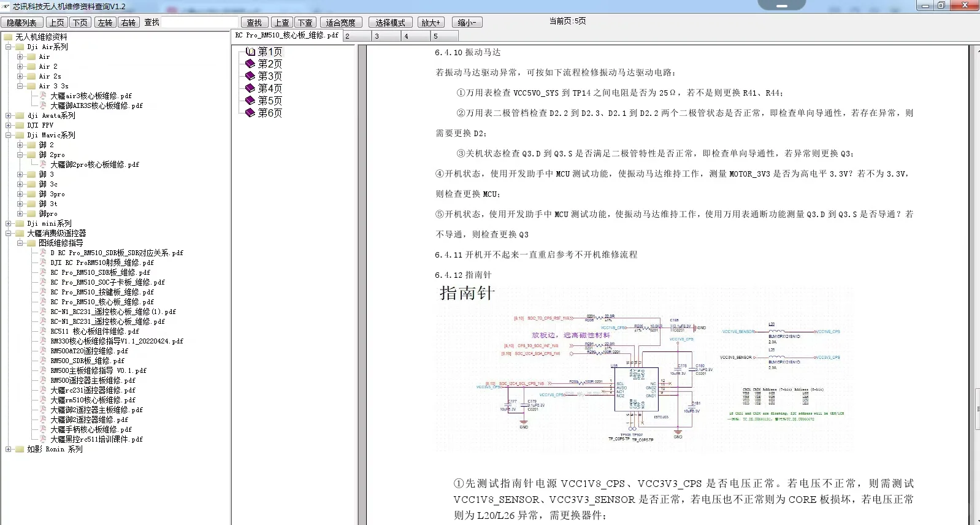The image size is (980, 525).
Task: Go to next page with 下页
Action: tap(80, 23)
